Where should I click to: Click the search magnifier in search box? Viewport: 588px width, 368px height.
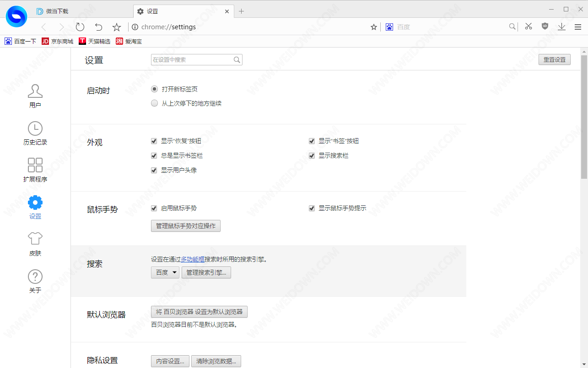[x=512, y=27]
